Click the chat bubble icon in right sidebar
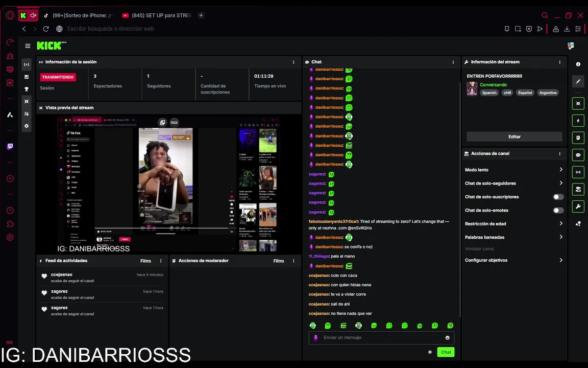The width and height of the screenshot is (588, 368). coord(578,155)
